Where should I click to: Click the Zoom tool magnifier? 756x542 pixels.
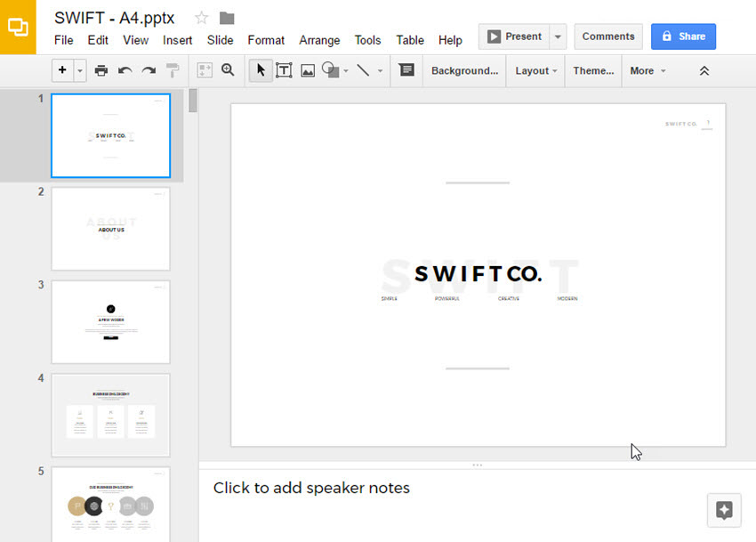pyautogui.click(x=228, y=69)
